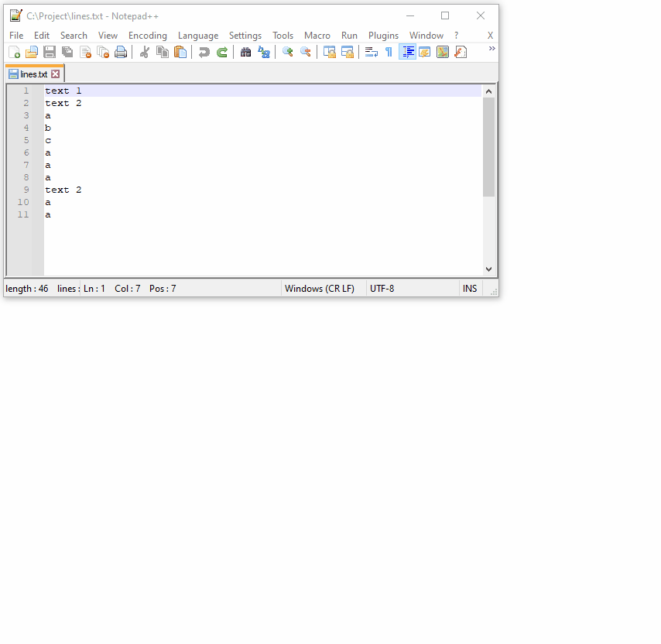Cut the selected text
661x644 pixels.
(143, 52)
